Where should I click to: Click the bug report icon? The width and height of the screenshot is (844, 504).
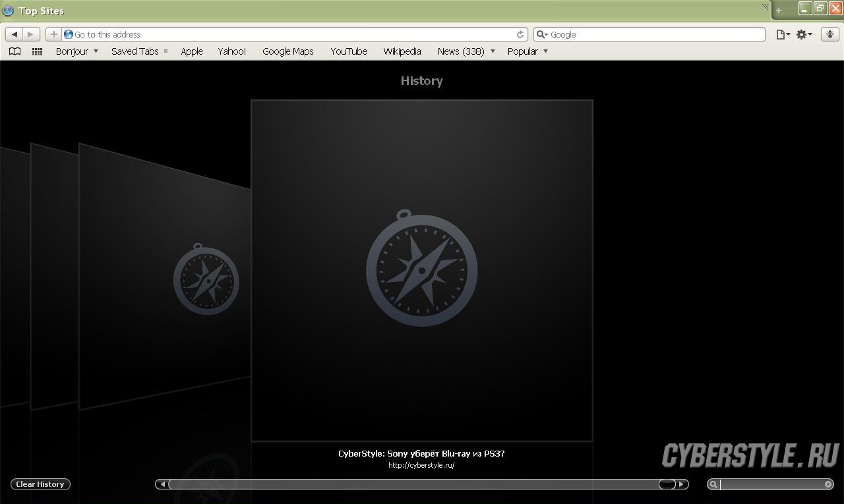(x=829, y=34)
